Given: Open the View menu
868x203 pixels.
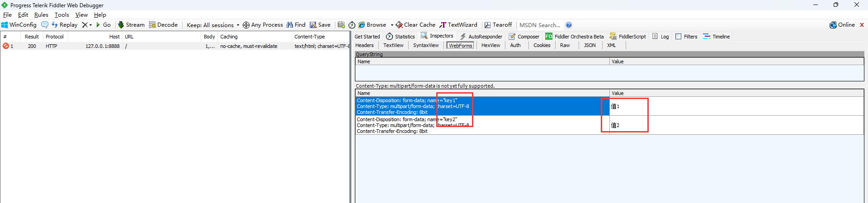Looking at the screenshot, I should pyautogui.click(x=81, y=15).
